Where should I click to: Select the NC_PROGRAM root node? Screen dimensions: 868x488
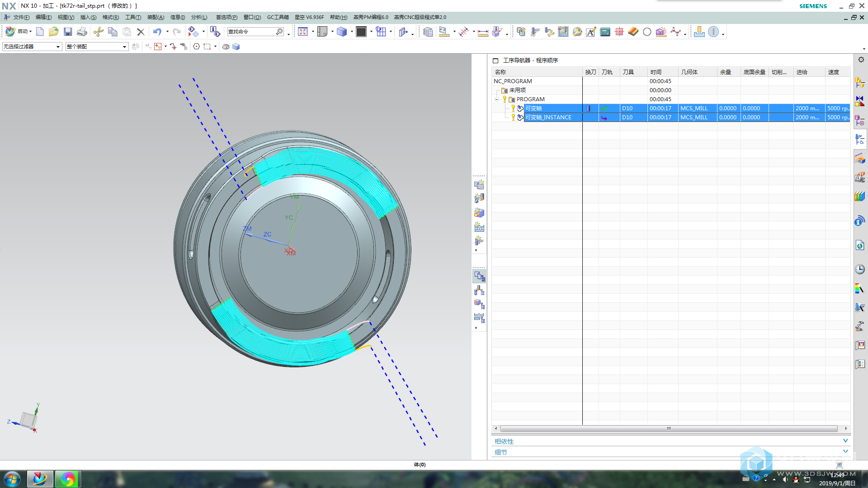pos(513,81)
